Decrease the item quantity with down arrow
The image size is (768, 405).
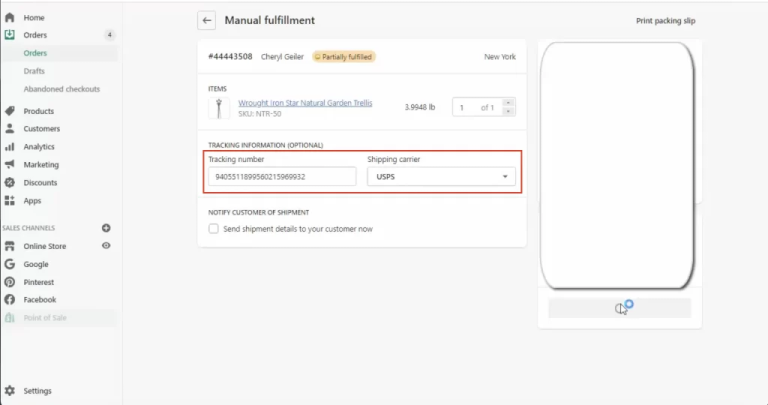[508, 111]
